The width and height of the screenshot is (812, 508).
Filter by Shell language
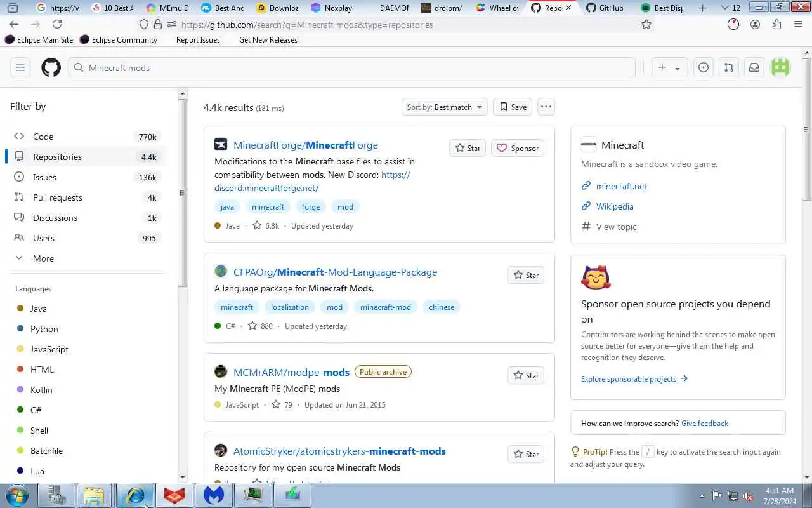coord(39,431)
